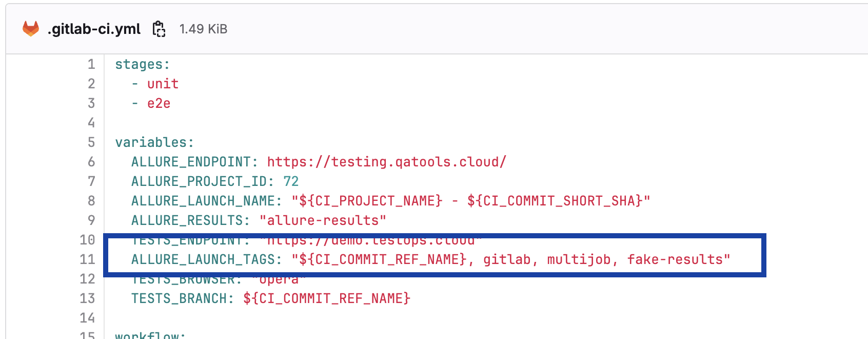Click the e2e stage entry
The width and height of the screenshot is (868, 339).
click(x=159, y=103)
